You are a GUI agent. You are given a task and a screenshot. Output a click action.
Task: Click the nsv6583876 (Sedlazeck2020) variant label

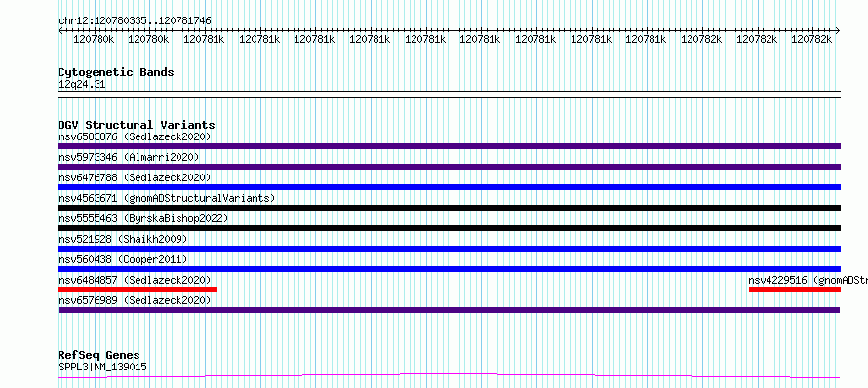135,136
